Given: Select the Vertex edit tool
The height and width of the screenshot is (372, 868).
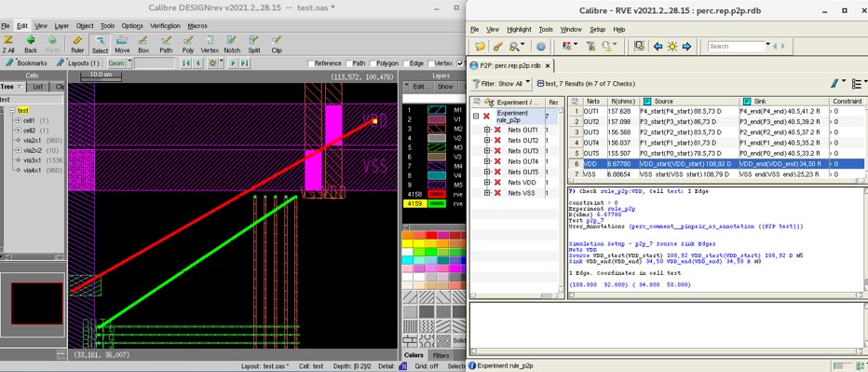Looking at the screenshot, I should click(210, 44).
